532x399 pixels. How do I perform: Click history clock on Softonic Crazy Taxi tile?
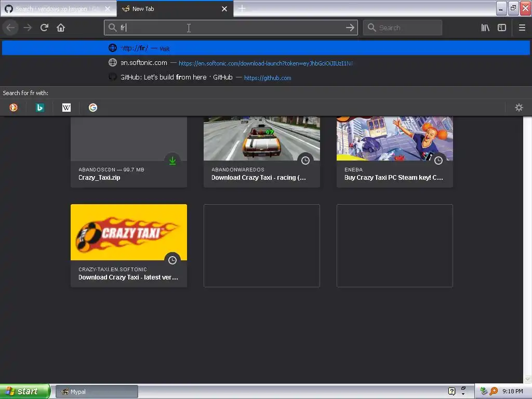(172, 260)
